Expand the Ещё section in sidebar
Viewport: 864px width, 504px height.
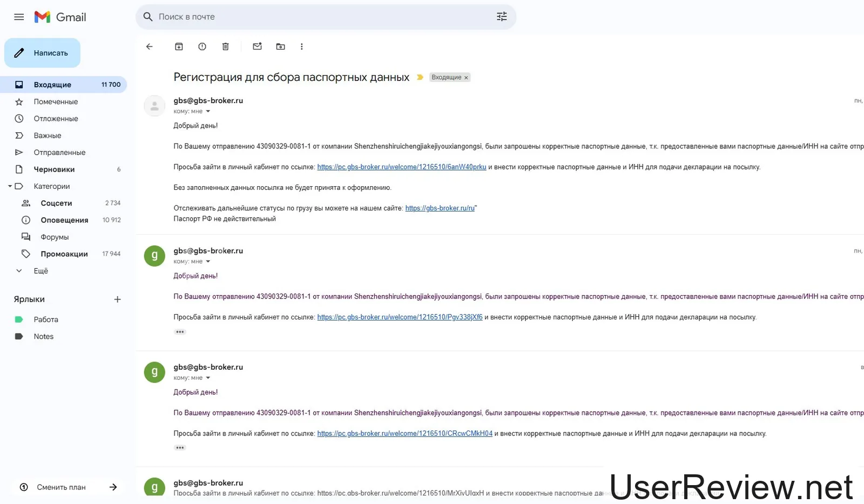pos(40,271)
